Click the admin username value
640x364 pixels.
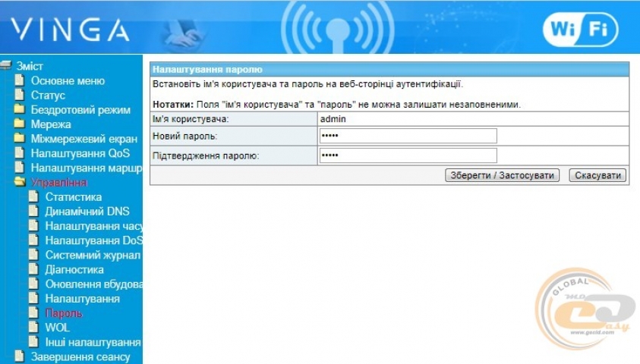(x=333, y=119)
